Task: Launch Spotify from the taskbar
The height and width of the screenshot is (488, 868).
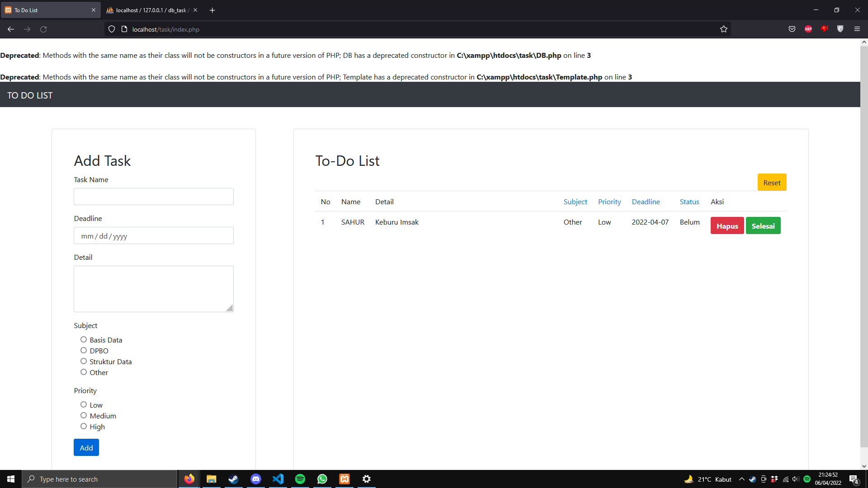Action: point(300,479)
